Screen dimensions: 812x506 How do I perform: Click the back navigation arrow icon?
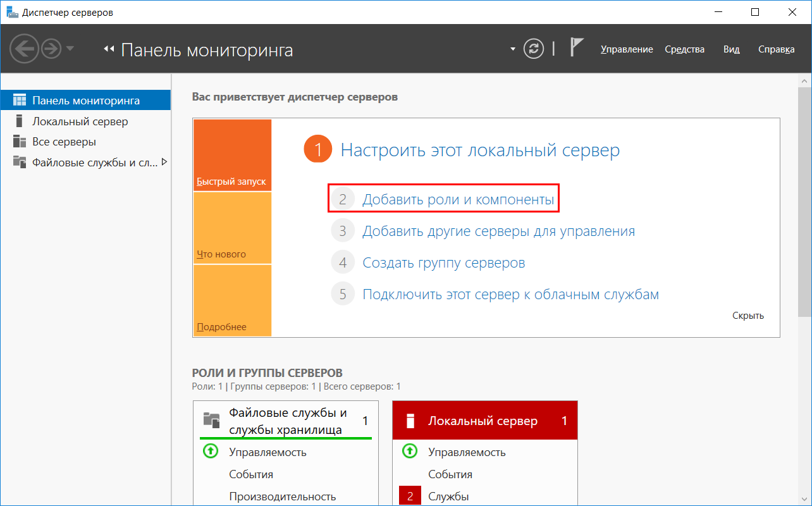pyautogui.click(x=24, y=49)
